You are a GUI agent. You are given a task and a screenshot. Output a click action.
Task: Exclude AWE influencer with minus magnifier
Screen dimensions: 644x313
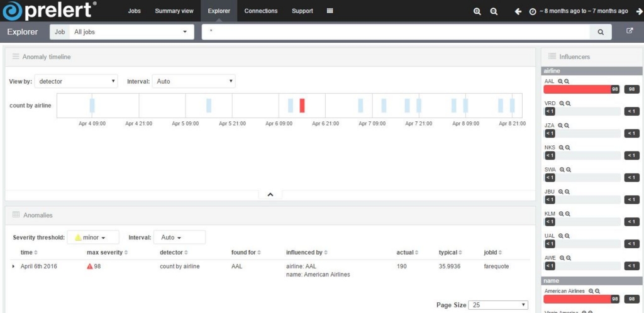[x=569, y=258]
